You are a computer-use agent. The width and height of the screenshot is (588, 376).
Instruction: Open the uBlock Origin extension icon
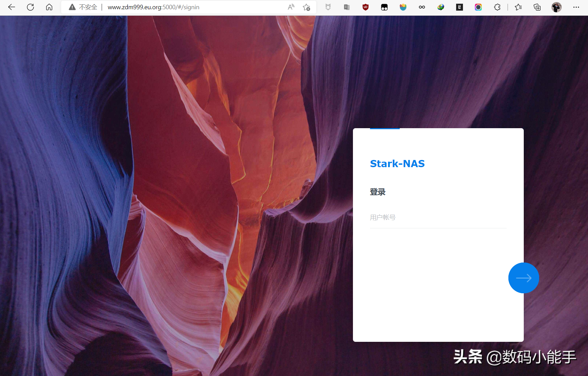point(366,7)
